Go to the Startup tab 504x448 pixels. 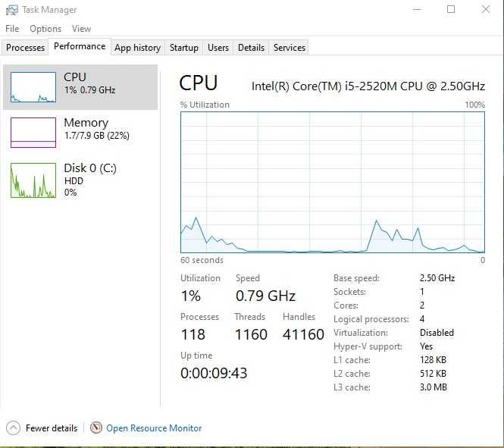[x=183, y=48]
